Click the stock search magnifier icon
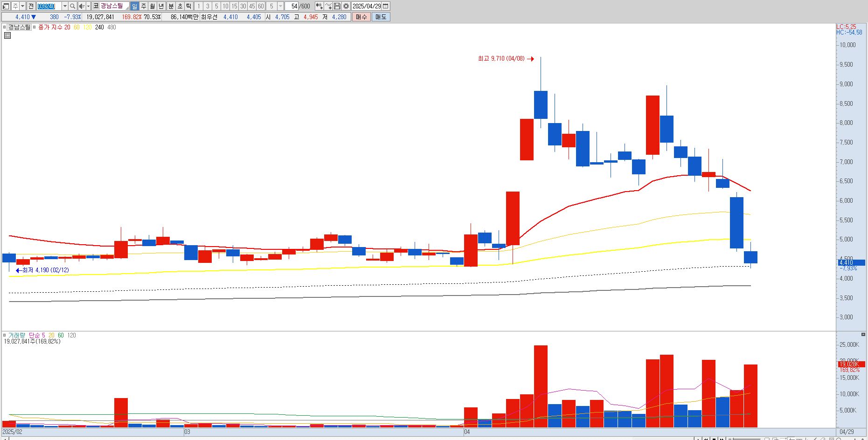The height and width of the screenshot is (440, 868). coord(72,6)
